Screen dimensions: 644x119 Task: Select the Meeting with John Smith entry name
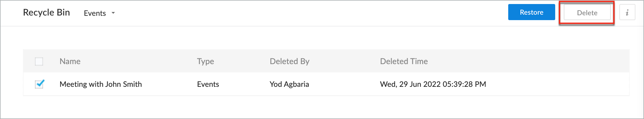tap(101, 84)
